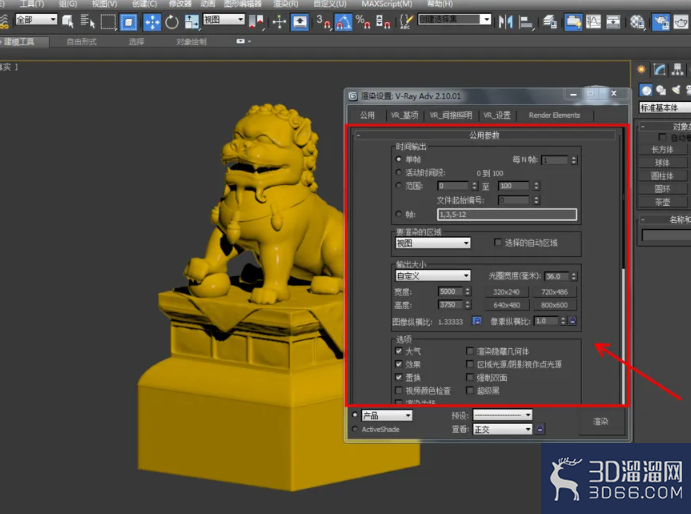Open the Curve Editor icon

tap(594, 21)
